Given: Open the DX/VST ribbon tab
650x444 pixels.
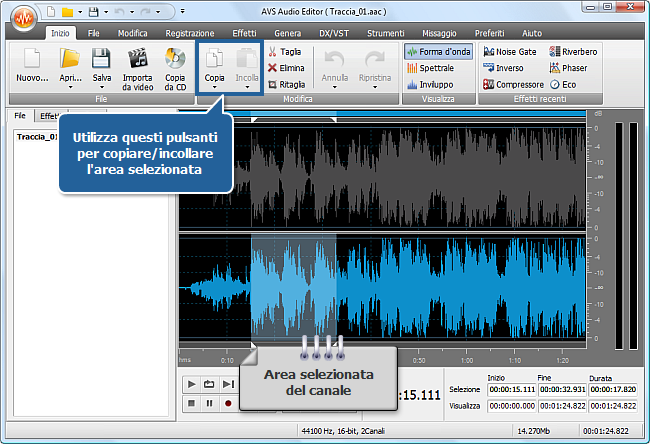Looking at the screenshot, I should (334, 33).
